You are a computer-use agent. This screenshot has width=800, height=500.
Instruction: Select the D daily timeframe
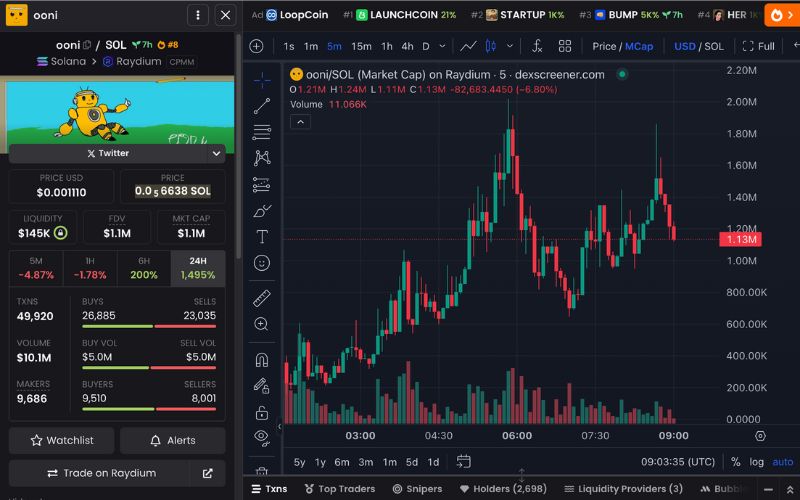[426, 46]
